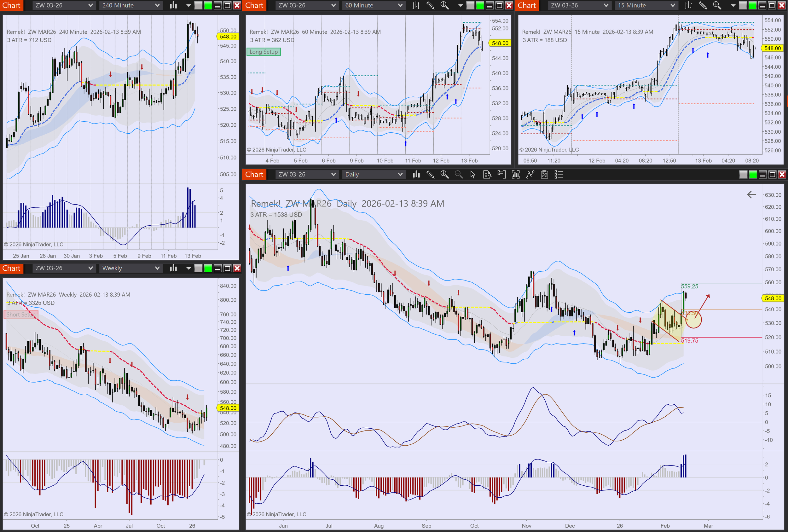The height and width of the screenshot is (532, 788).
Task: Open properties list icon in Daily chart
Action: click(x=559, y=175)
